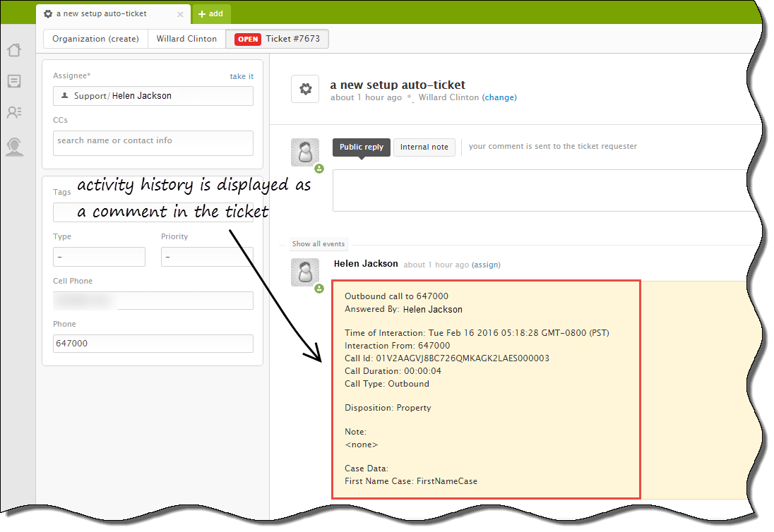The height and width of the screenshot is (532, 774).
Task: Expand the Type dropdown
Action: (99, 257)
